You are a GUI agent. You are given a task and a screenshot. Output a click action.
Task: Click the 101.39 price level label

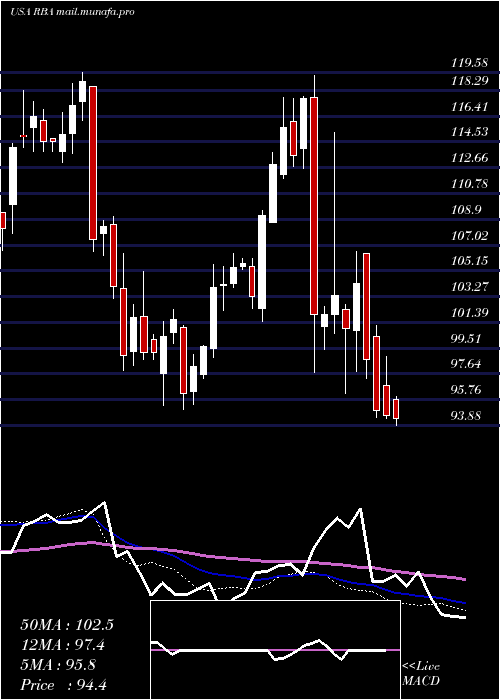pos(469,312)
